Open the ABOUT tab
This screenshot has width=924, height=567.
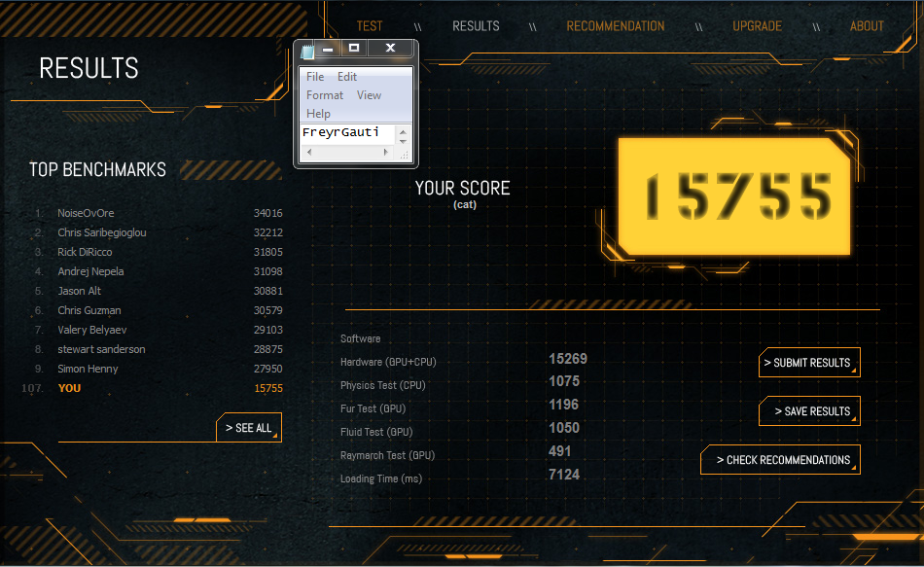click(x=867, y=26)
